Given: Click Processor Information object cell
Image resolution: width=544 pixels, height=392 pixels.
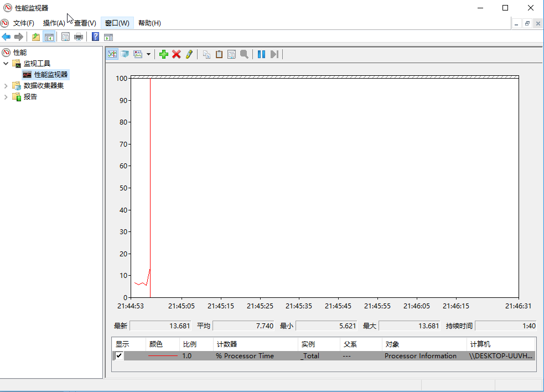Looking at the screenshot, I should tap(421, 355).
